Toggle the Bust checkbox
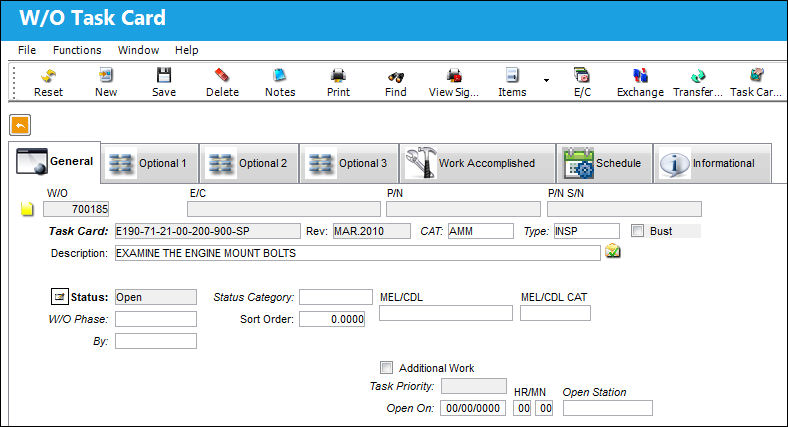This screenshot has width=788, height=427. click(x=637, y=231)
